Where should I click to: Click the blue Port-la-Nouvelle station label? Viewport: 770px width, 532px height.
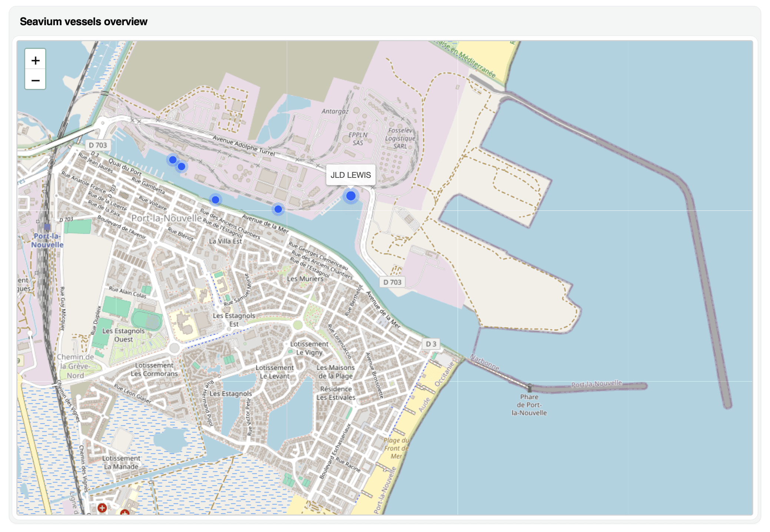[x=47, y=240]
